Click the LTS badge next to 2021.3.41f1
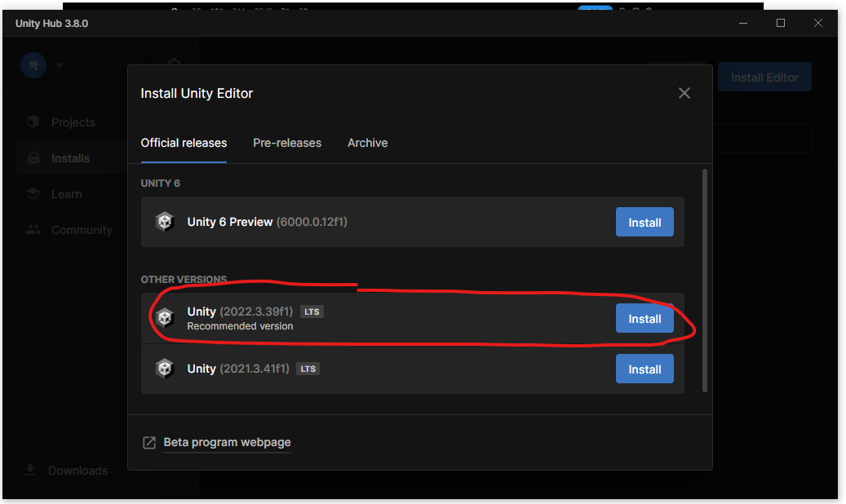 coord(308,369)
